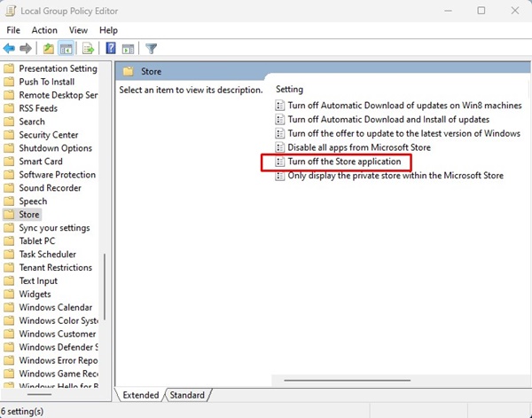Open the Action menu
532x418 pixels.
coord(44,30)
